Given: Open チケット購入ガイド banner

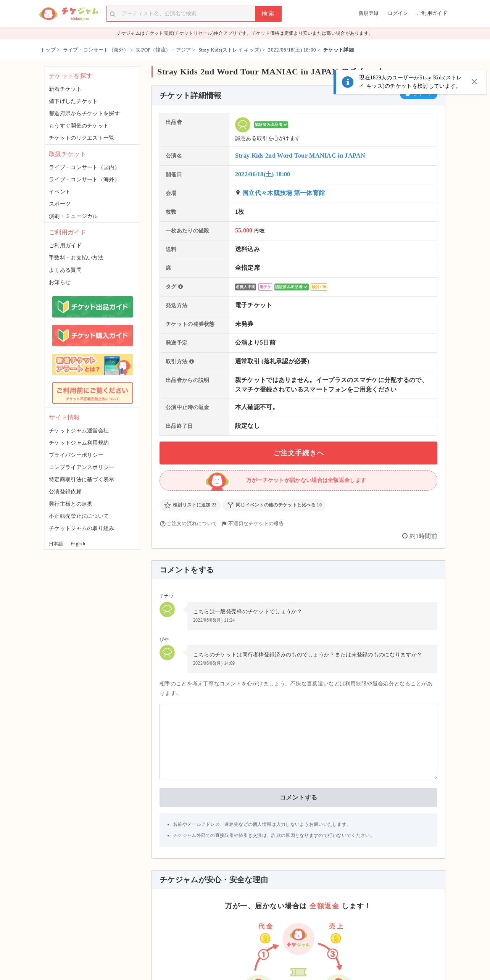Looking at the screenshot, I should pyautogui.click(x=92, y=335).
